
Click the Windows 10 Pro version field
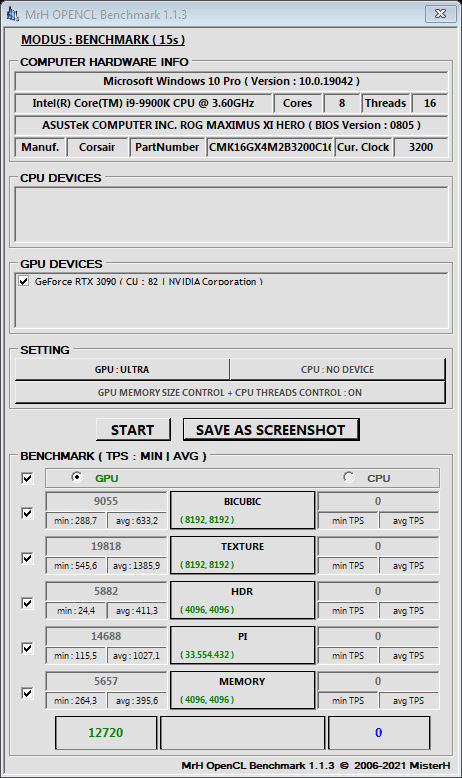point(231,81)
